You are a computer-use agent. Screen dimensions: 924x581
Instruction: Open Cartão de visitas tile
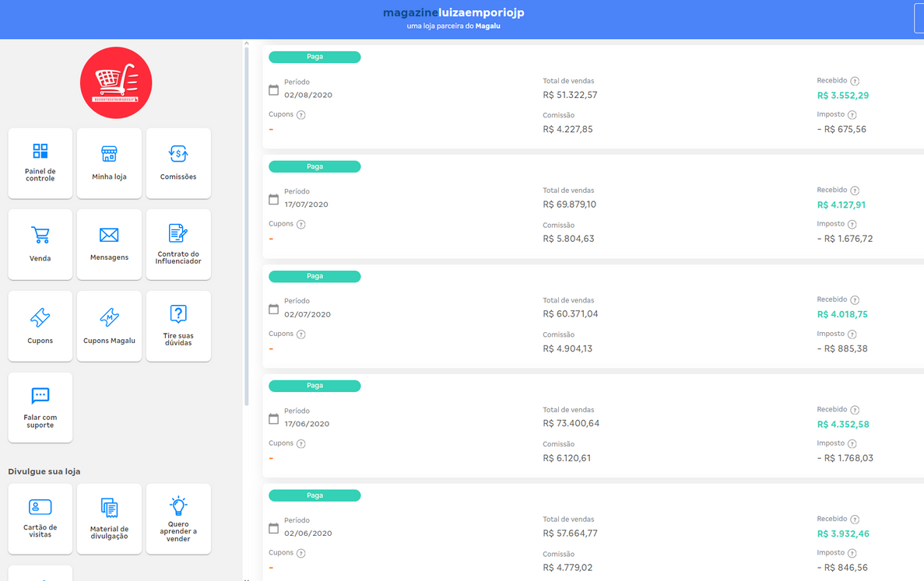40,520
